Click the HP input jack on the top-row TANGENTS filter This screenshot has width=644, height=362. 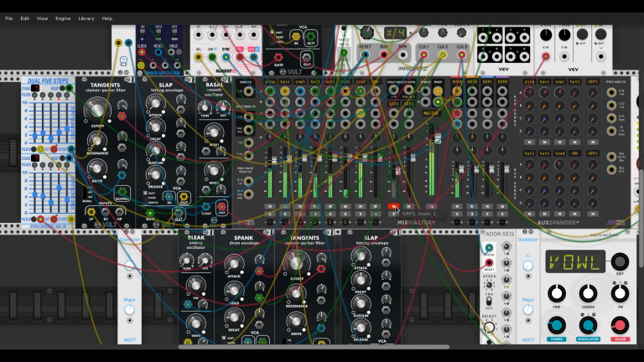click(x=120, y=212)
